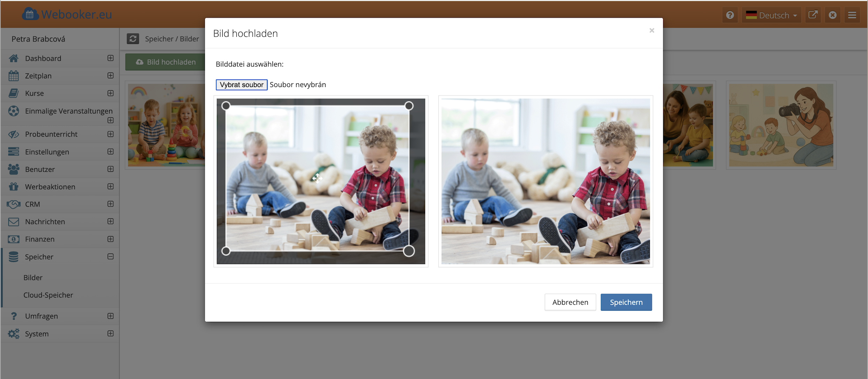Open the Cloud-Speicher submenu item
This screenshot has height=379, width=868.
pyautogui.click(x=48, y=295)
